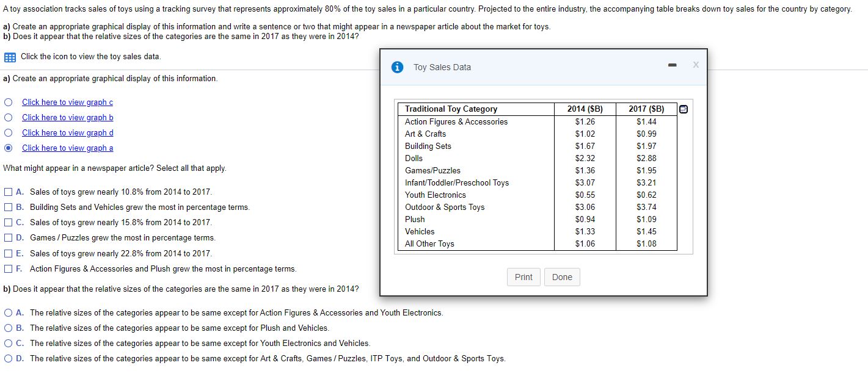The height and width of the screenshot is (382, 868).
Task: Click the $3.07 value for Infant/Toddler/Preschool 2014
Action: pos(585,182)
